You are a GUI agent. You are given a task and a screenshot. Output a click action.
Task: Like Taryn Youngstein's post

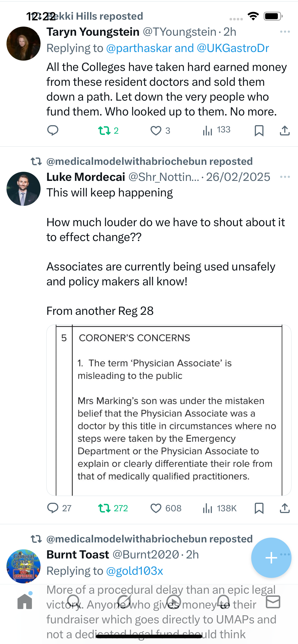[156, 131]
